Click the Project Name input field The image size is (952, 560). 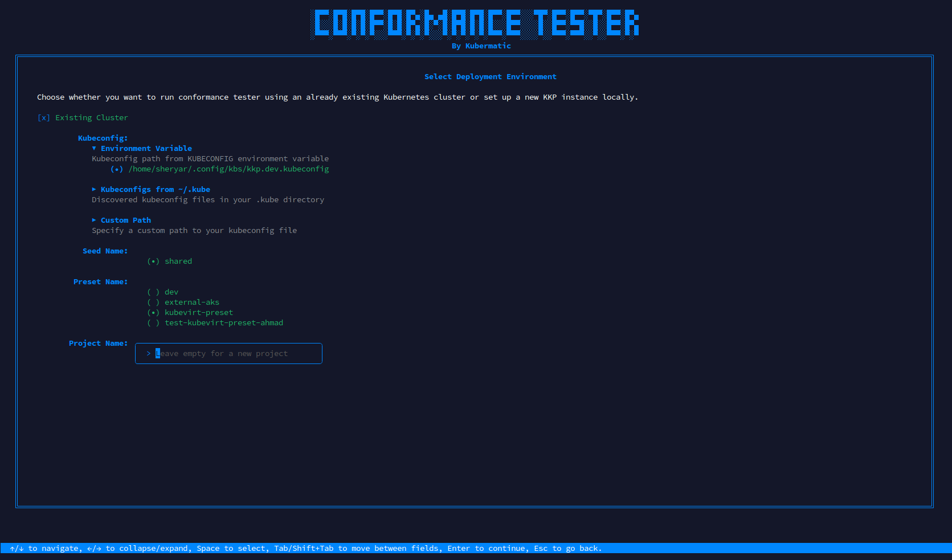234,354
